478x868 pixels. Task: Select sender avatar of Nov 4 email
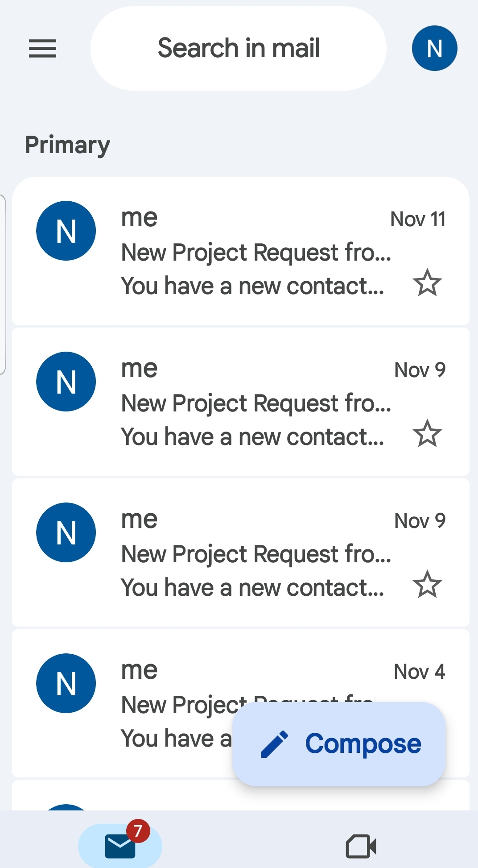click(x=66, y=683)
